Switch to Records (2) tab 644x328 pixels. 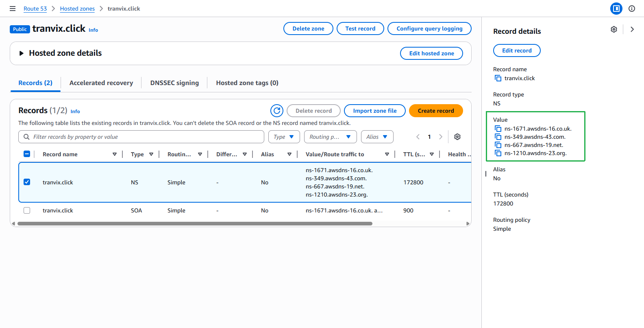35,83
